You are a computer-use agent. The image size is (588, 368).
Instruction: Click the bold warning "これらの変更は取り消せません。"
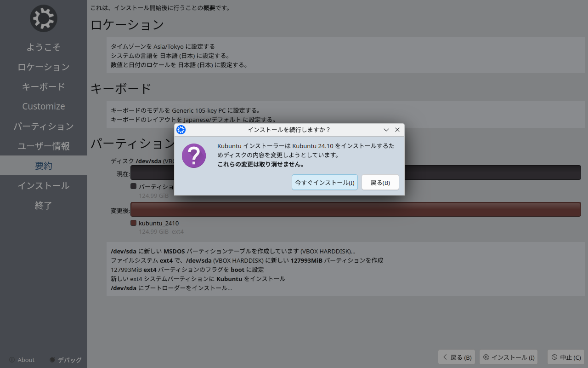[x=260, y=164]
